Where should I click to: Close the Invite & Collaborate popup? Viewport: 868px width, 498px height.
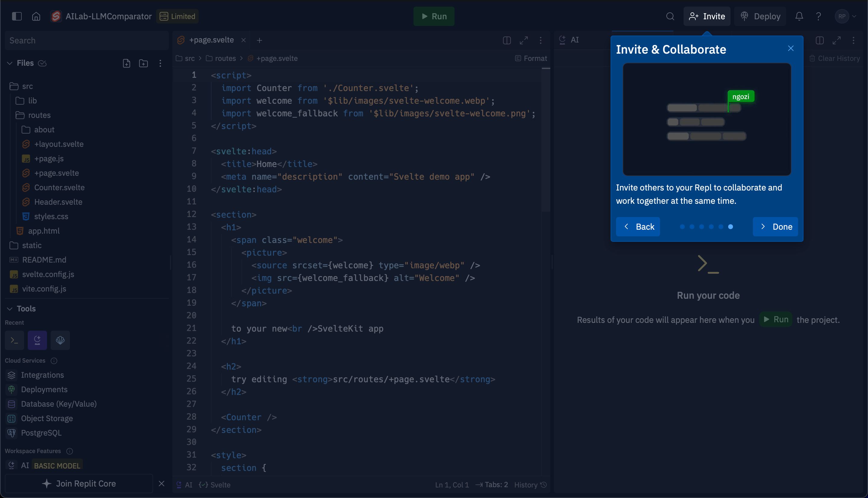click(791, 48)
